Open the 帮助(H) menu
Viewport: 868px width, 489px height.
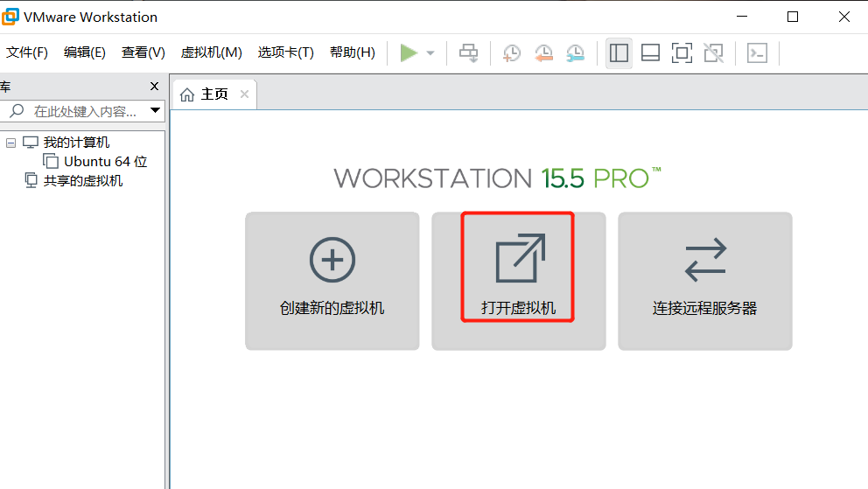[353, 52]
